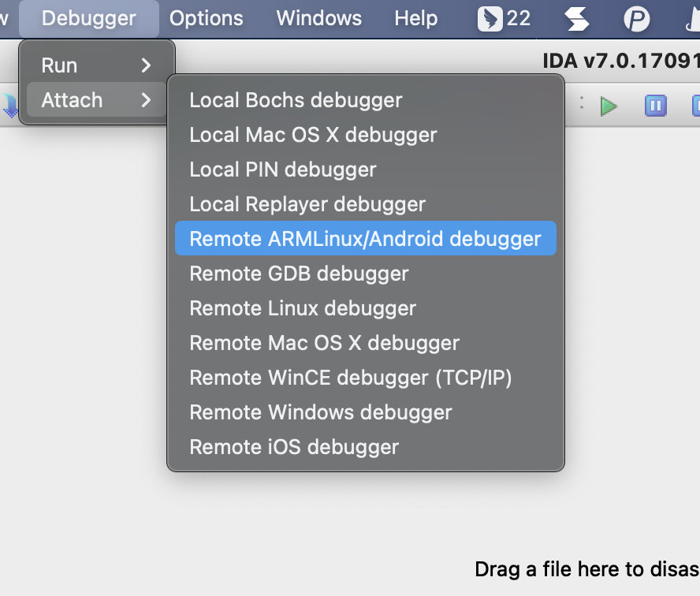Choose Remote GDB debugger
Screen dimensions: 700x596
tap(299, 274)
